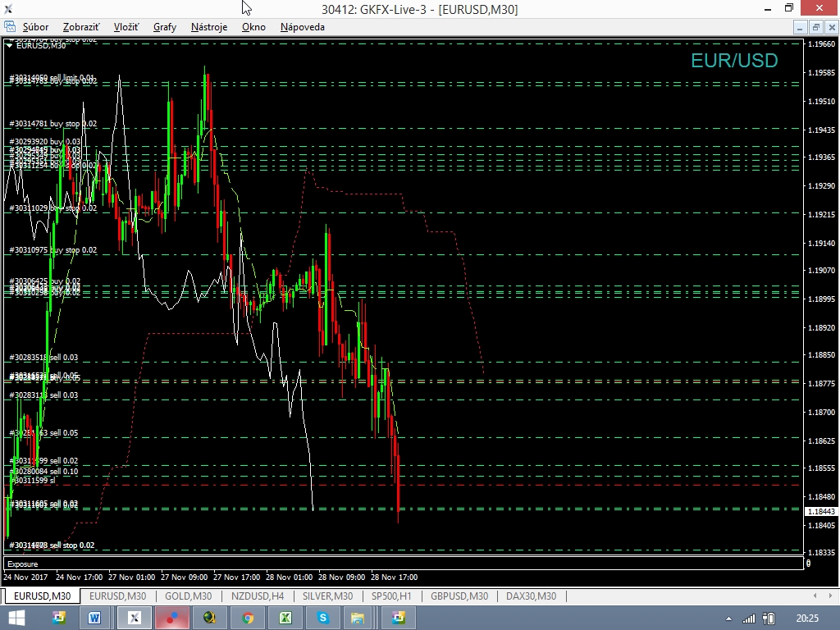Viewport: 840px width, 630px height.
Task: Select the sell stop 0.02 order label
Action: [x=52, y=546]
